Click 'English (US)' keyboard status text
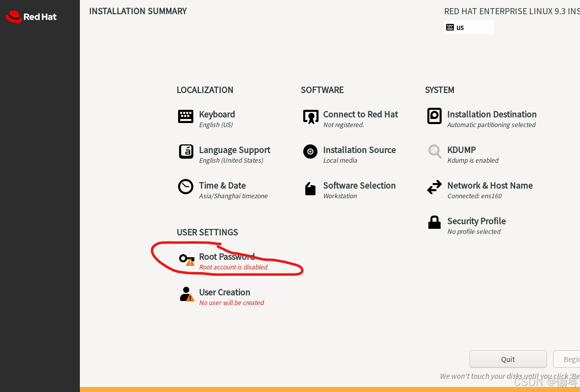Viewport: 580px width, 392px height. (x=216, y=125)
